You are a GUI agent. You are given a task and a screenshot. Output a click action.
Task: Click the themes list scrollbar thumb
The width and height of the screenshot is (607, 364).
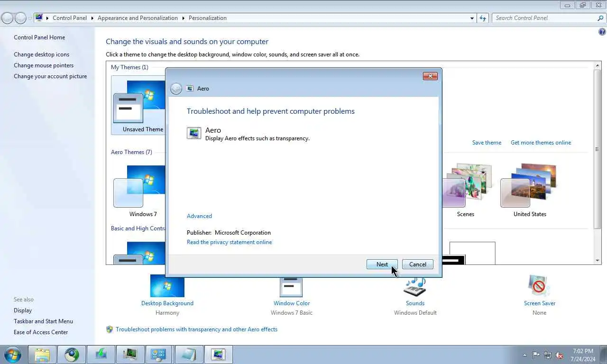click(598, 149)
